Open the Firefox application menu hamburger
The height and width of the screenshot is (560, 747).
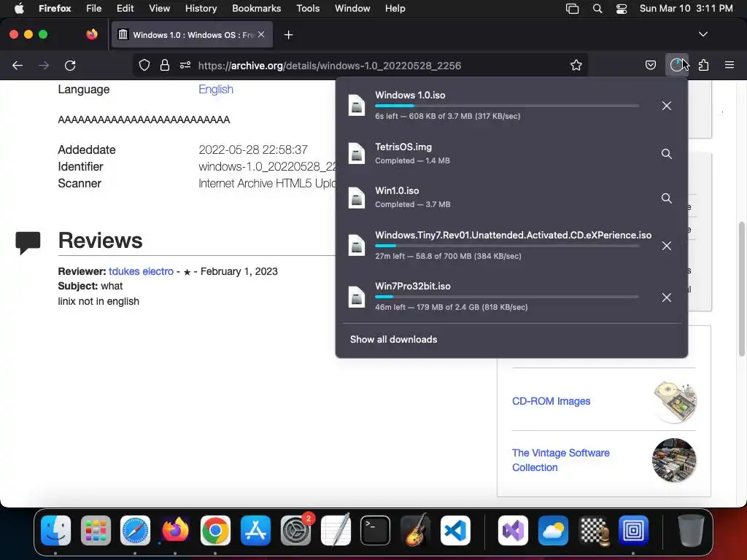[x=729, y=65]
